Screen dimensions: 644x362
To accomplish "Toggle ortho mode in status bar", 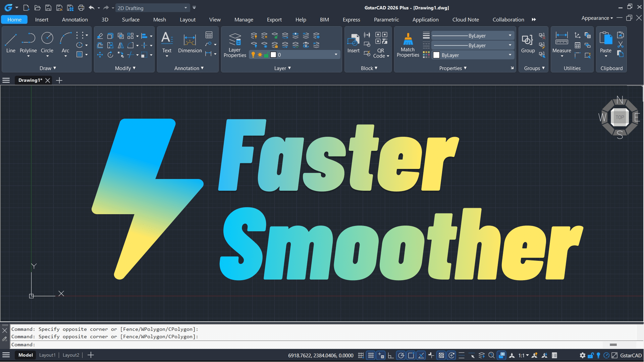I will pos(391,355).
